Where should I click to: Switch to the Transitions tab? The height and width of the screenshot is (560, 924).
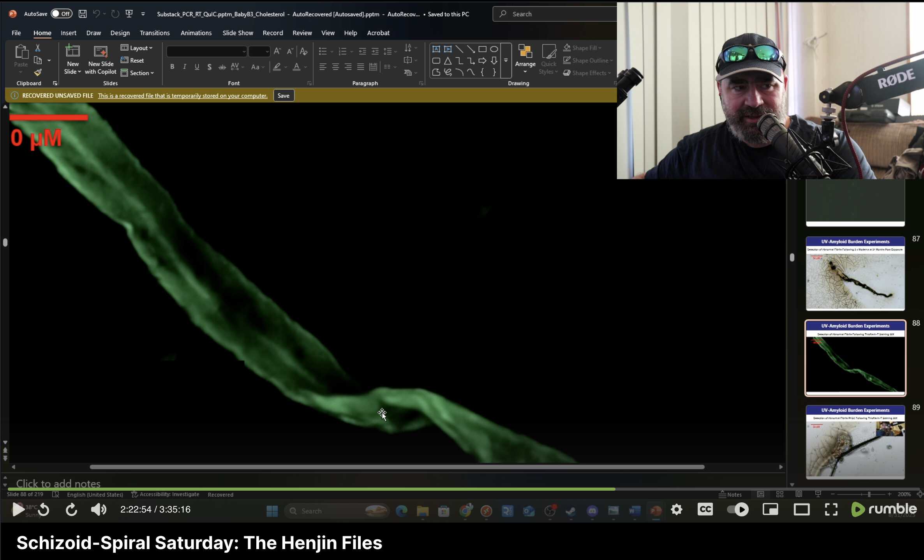[155, 33]
